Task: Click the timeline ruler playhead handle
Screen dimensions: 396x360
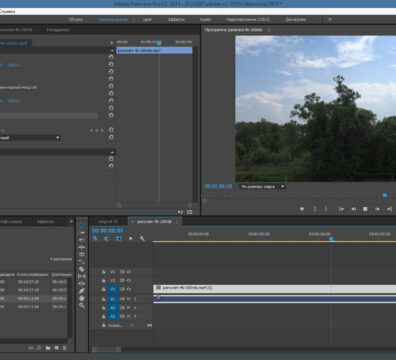Action: tap(331, 239)
